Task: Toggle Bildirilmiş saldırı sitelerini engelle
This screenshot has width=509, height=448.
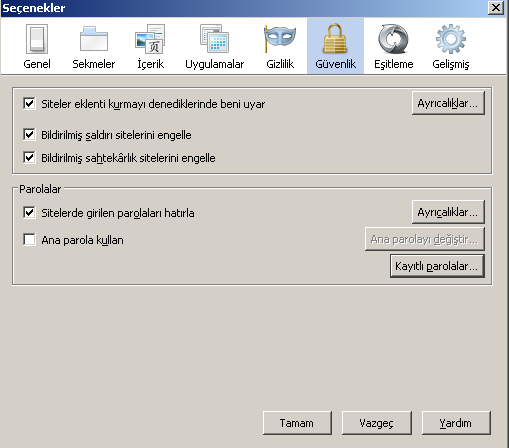Action: [x=29, y=135]
